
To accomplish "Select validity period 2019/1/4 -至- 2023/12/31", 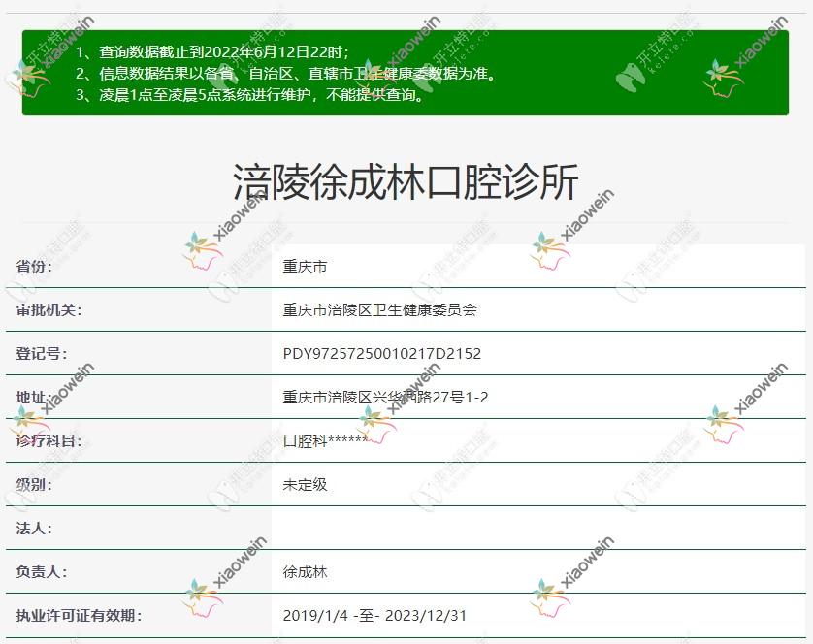I will pyautogui.click(x=374, y=616).
